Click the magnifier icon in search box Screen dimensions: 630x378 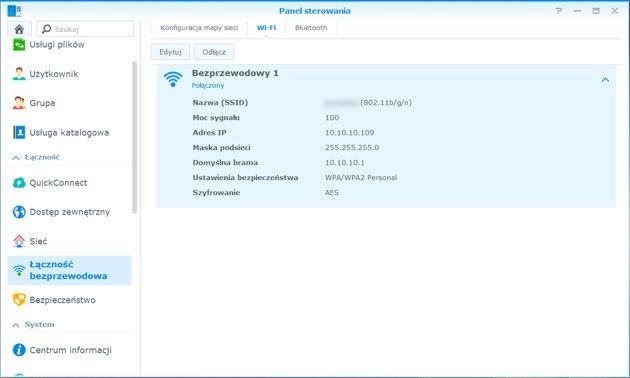pyautogui.click(x=47, y=29)
